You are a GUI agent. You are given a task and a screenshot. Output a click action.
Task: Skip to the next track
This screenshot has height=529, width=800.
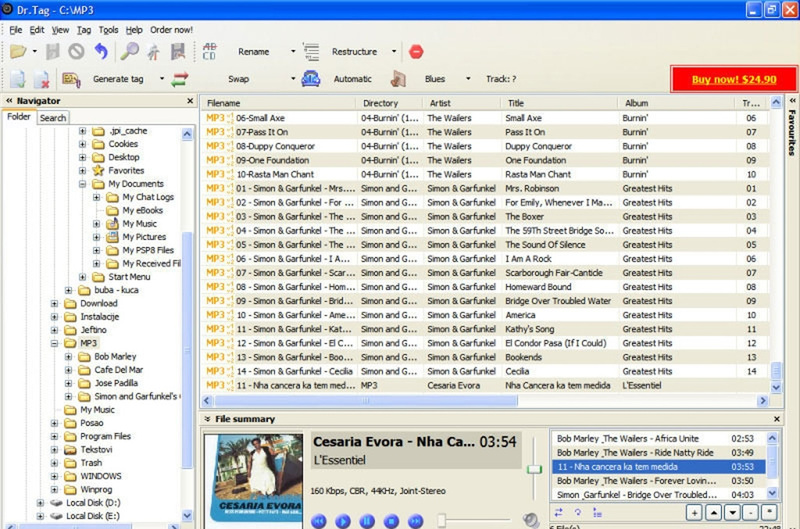415,521
